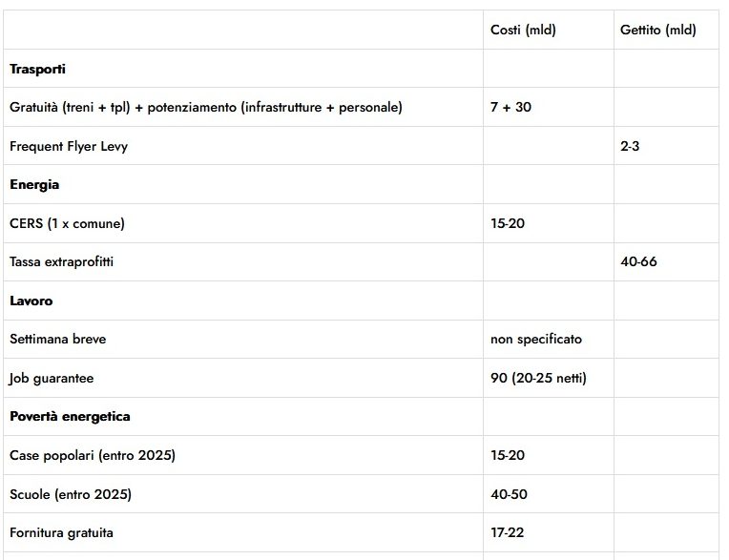The image size is (729, 560).
Task: Click the Gettito (mld) column header
Action: [657, 30]
